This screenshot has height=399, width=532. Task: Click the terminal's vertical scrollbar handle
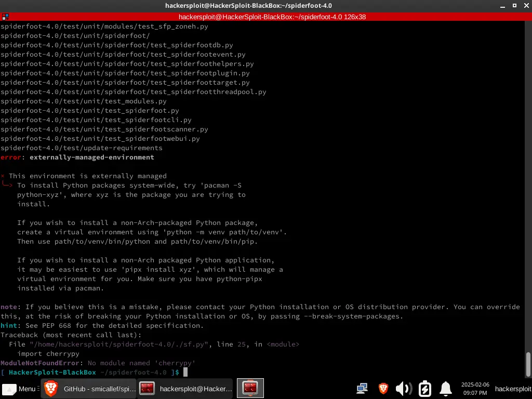[528, 364]
